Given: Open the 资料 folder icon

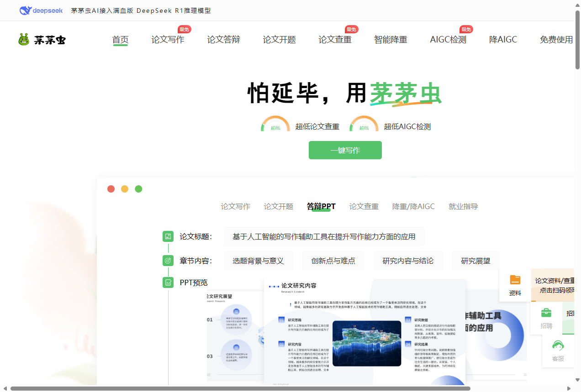Looking at the screenshot, I should pos(515,280).
